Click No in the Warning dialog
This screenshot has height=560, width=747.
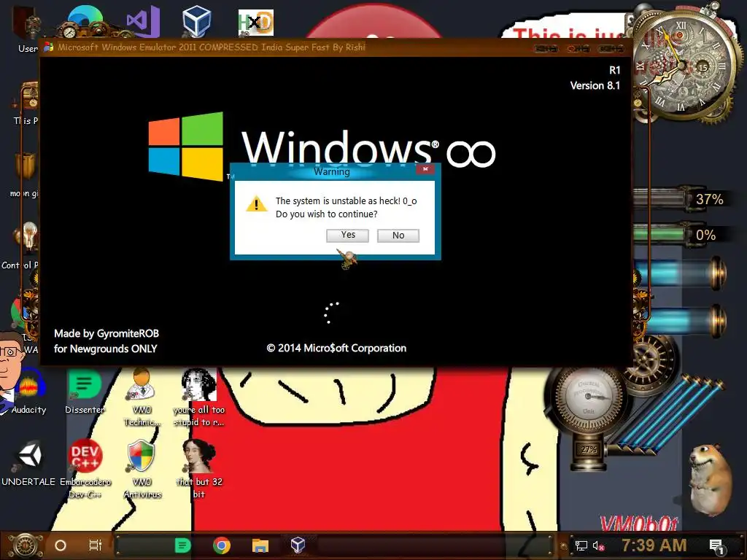pos(398,236)
